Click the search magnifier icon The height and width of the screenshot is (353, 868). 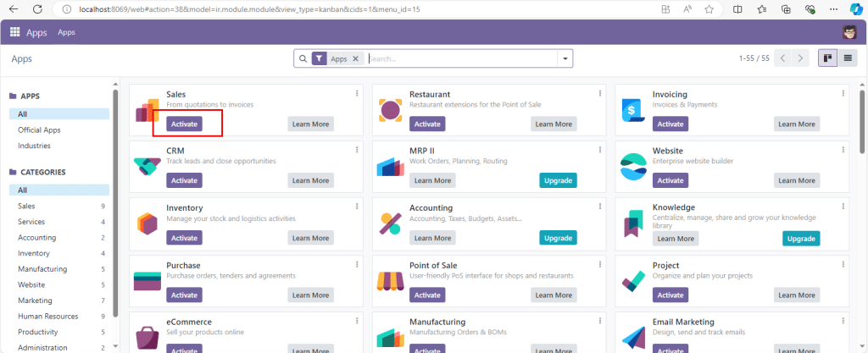(303, 58)
